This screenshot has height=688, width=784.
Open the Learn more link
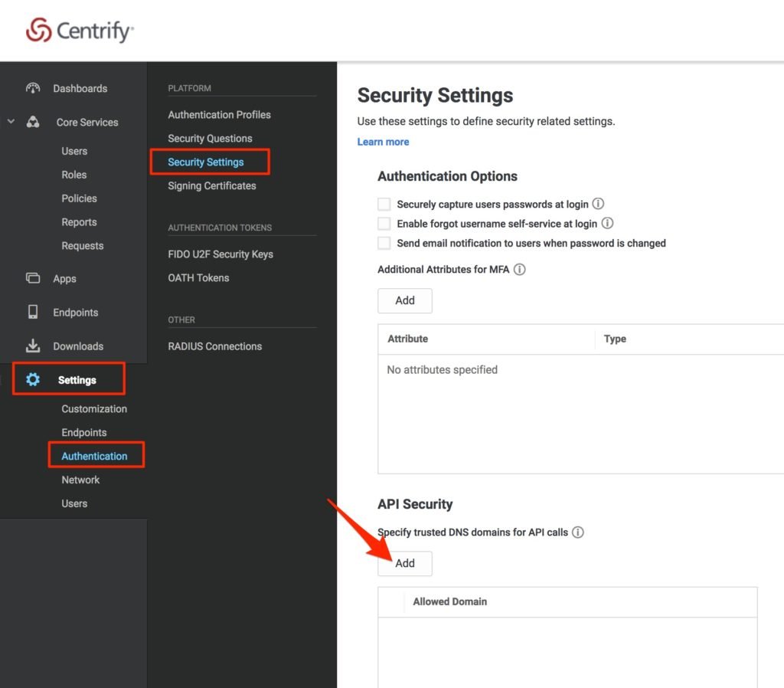383,142
